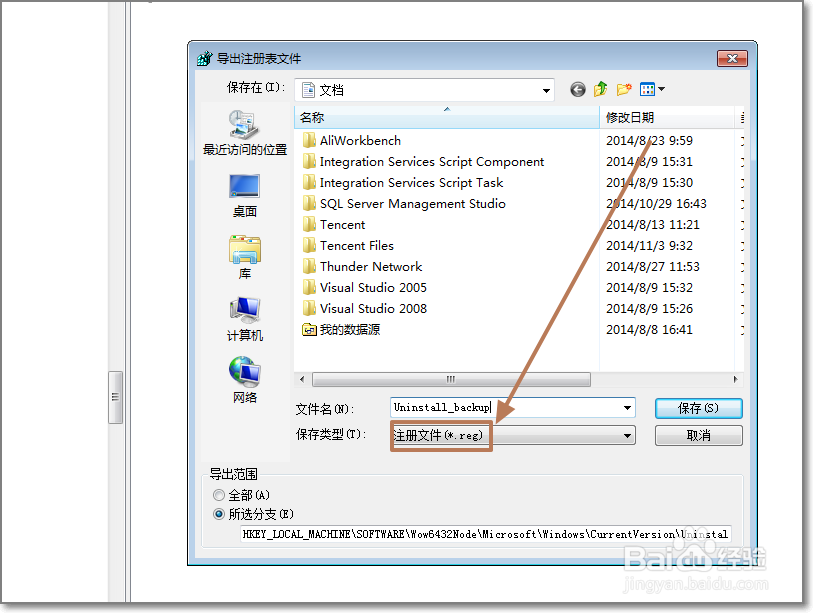Select the Tencent folder icon
The image size is (813, 613).
click(x=309, y=225)
